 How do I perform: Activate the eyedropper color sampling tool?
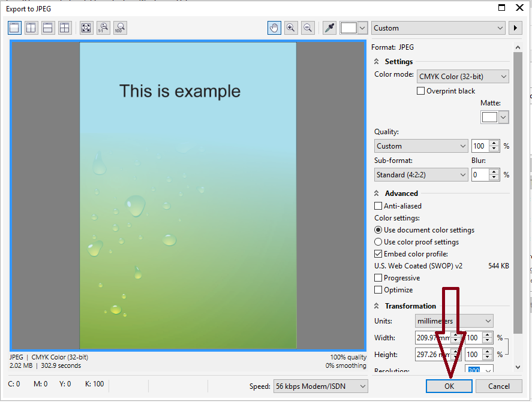[x=329, y=28]
